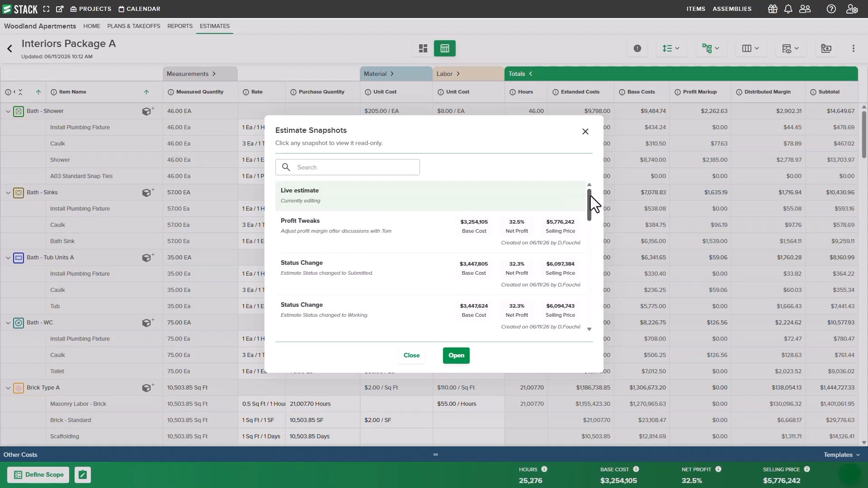Open the row spacing dropdown in toolbar

671,48
